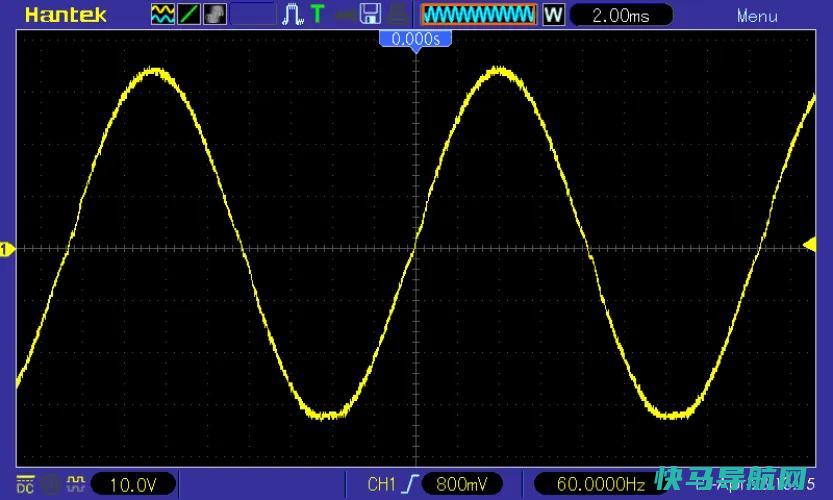The width and height of the screenshot is (833, 500).
Task: Click the channel 1 ground marker on the left edge
Action: click(7, 249)
